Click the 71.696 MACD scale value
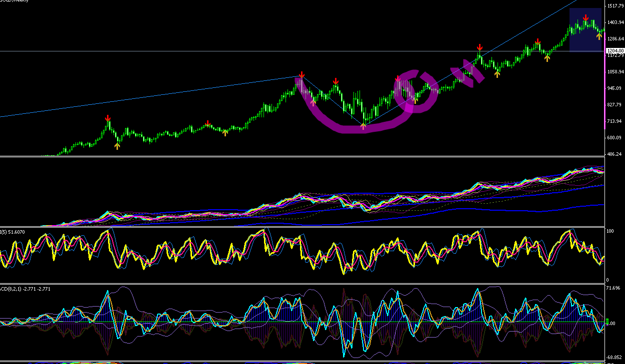Screen dimensions: 625x364 (613, 289)
